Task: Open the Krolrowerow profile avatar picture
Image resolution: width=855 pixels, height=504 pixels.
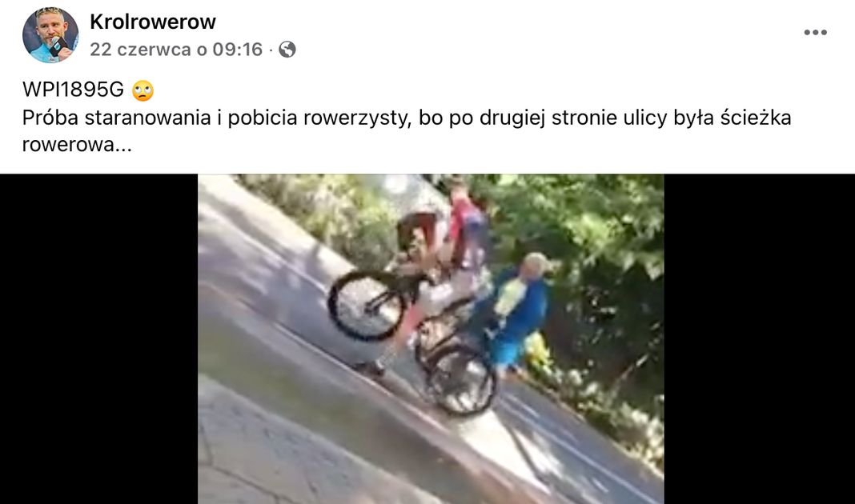Action: tap(50, 35)
